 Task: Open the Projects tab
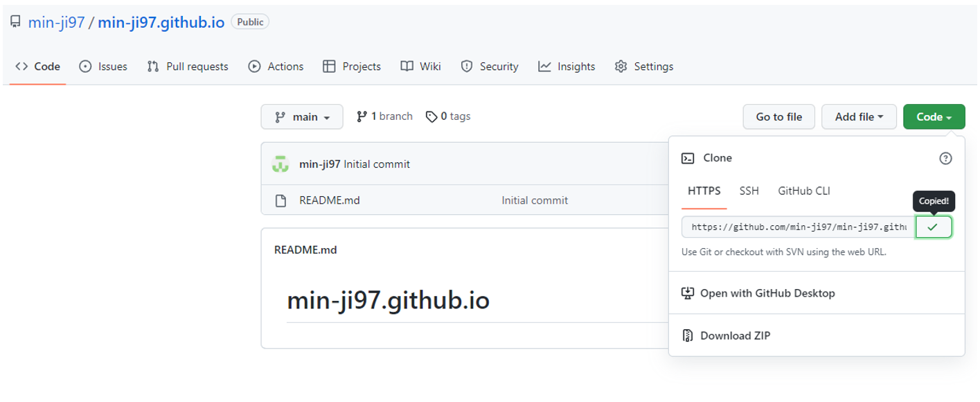click(352, 67)
